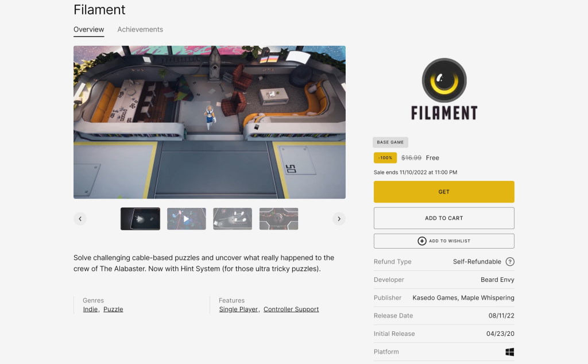This screenshot has height=364, width=588.
Task: Click the release date 08/11/22
Action: (501, 316)
